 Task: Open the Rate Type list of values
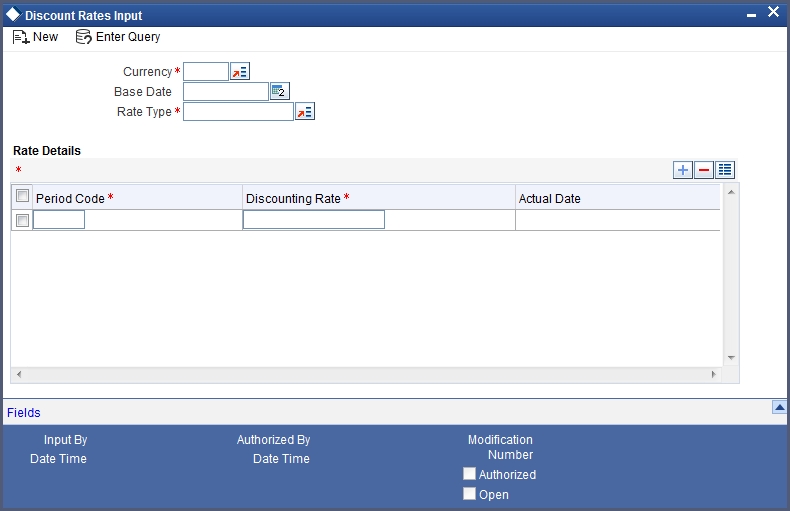click(305, 112)
